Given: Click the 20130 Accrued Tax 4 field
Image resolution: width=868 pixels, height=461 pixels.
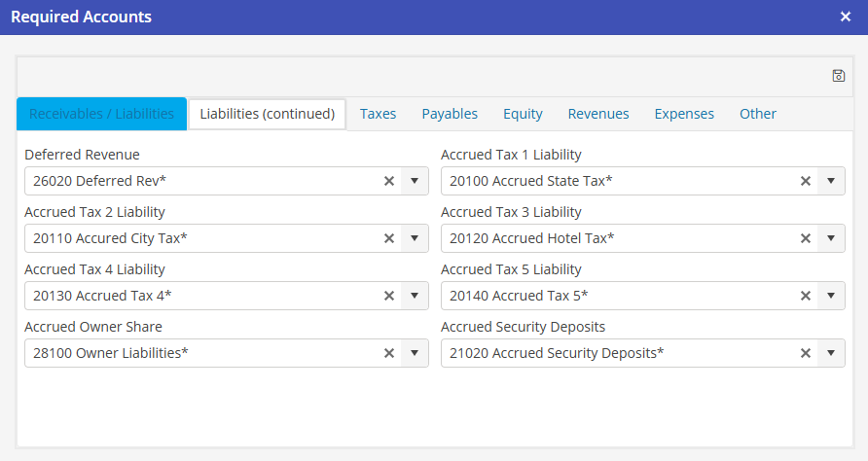Looking at the screenshot, I should pyautogui.click(x=195, y=296).
